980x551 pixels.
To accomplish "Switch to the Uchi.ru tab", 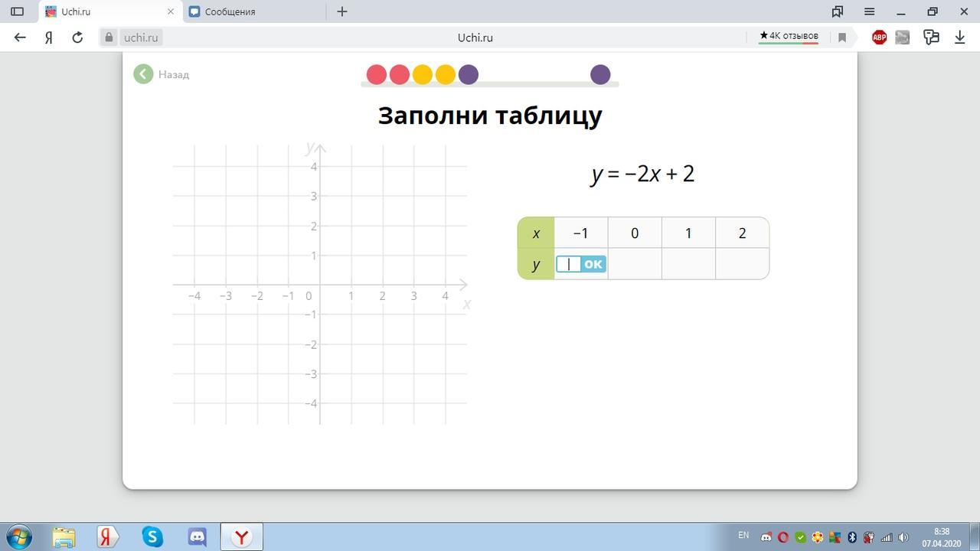I will (x=110, y=11).
